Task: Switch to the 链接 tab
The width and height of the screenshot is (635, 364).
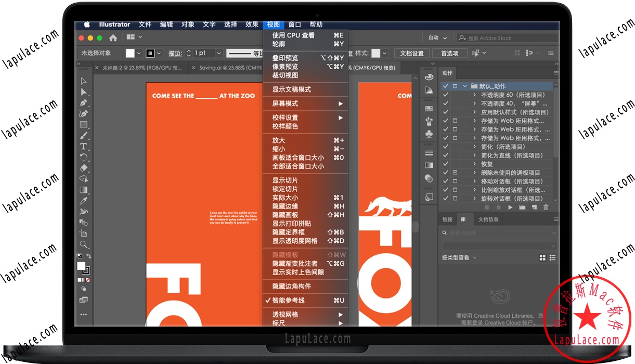Action: click(447, 219)
